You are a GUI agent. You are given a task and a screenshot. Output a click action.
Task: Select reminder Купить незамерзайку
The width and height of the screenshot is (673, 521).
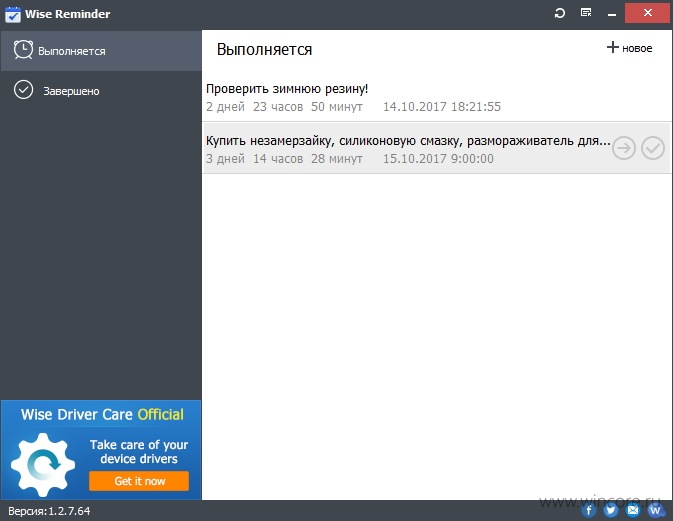437,148
